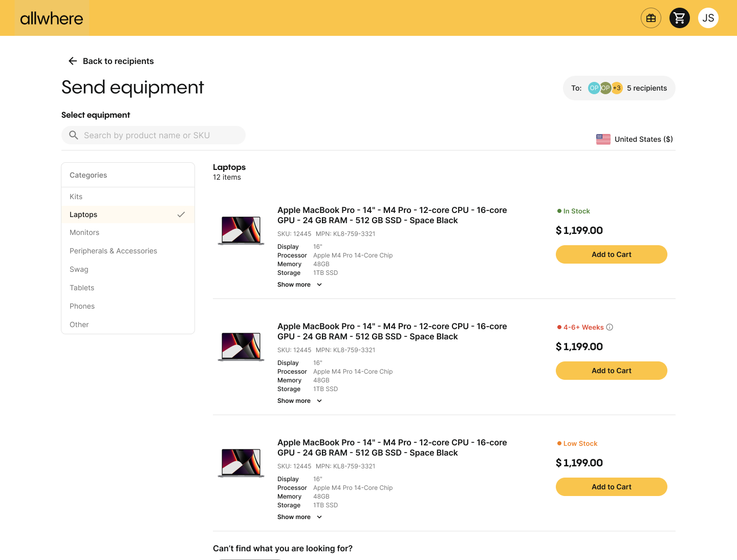Click the US flag icon

(x=603, y=139)
